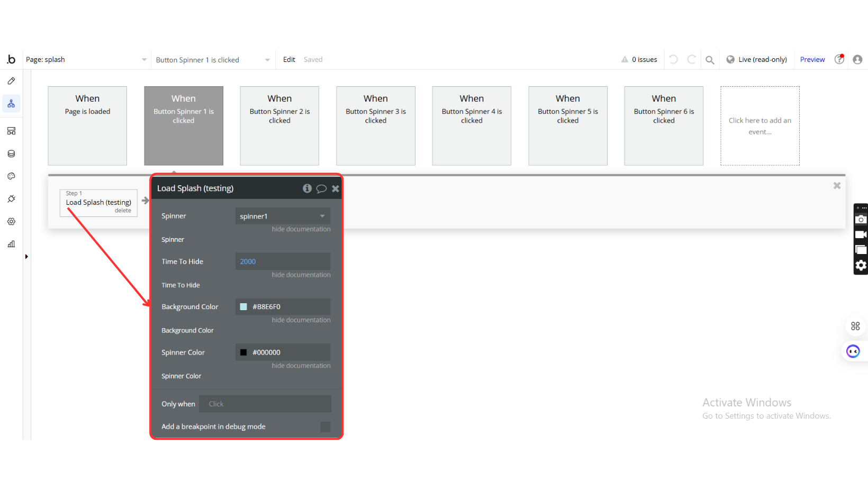
Task: Show Load Splash action info icon
Action: tap(307, 188)
